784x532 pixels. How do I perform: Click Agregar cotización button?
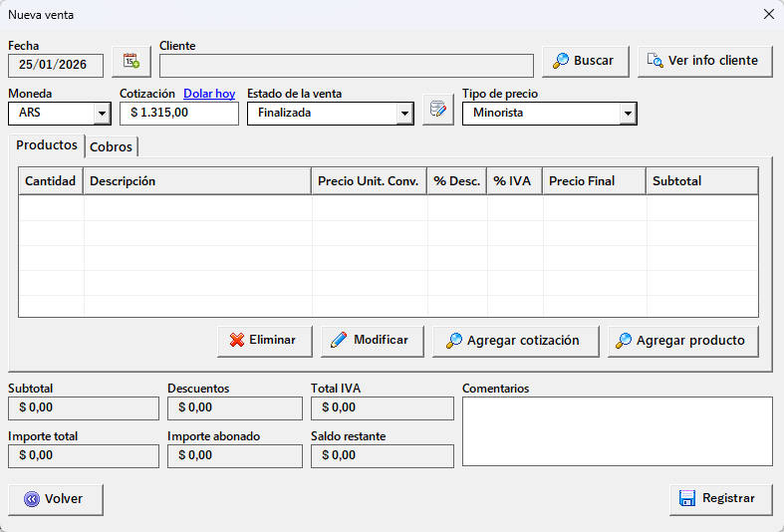click(515, 341)
